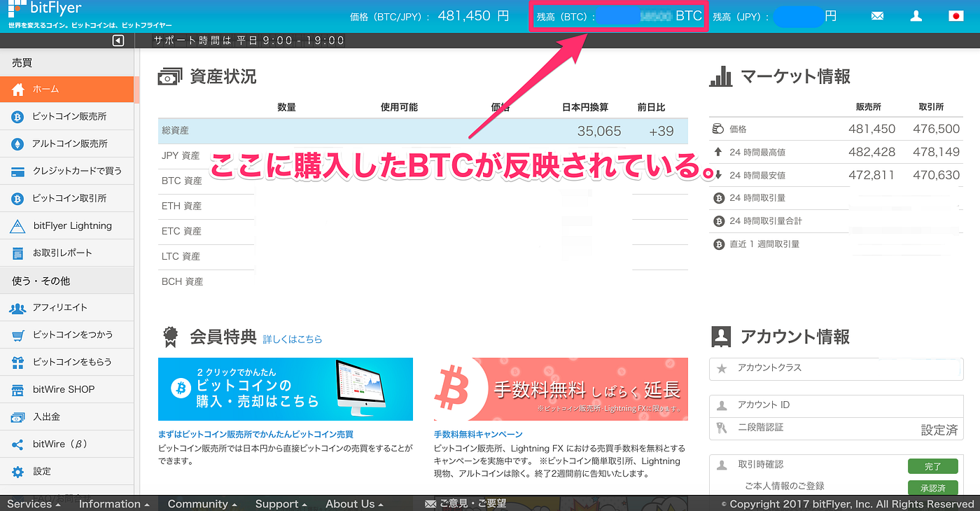
Task: Click the 完了 green button
Action: (x=933, y=466)
